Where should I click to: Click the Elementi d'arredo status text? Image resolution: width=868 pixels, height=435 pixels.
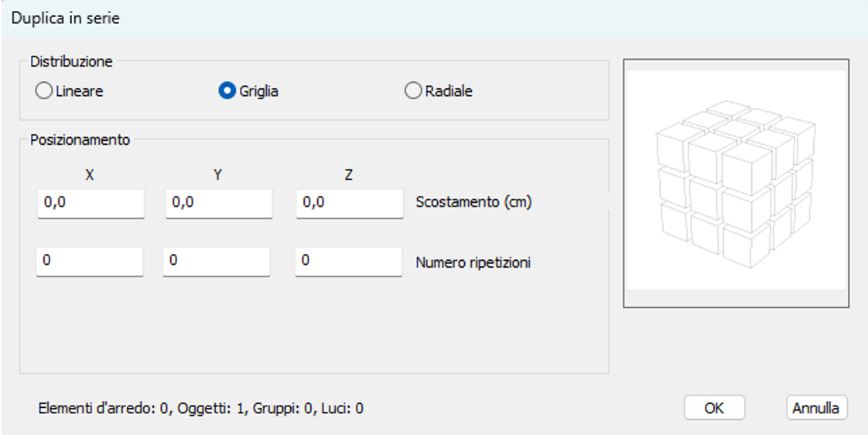click(200, 408)
